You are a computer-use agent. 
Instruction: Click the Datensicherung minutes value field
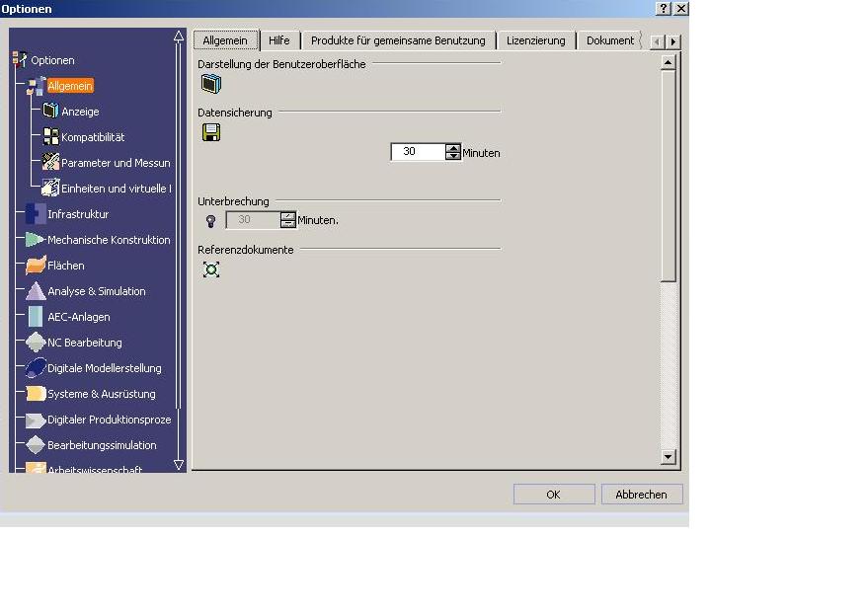[418, 152]
